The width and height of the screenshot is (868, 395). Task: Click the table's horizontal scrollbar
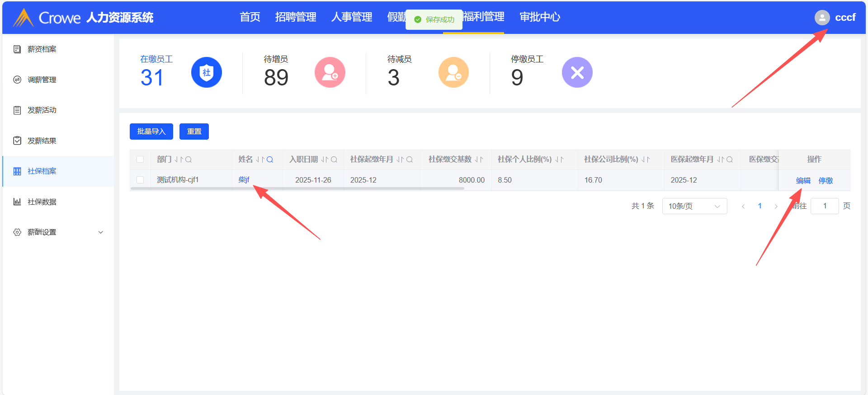coord(297,188)
